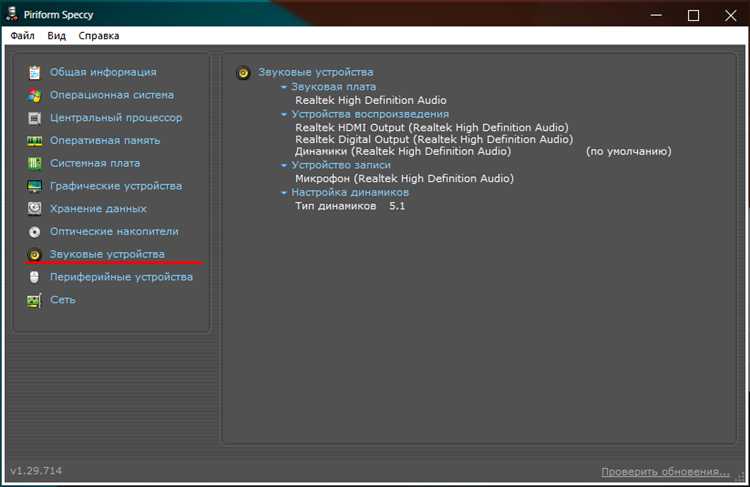Click the Графические устройства monitor icon
The height and width of the screenshot is (487, 750).
pos(34,186)
